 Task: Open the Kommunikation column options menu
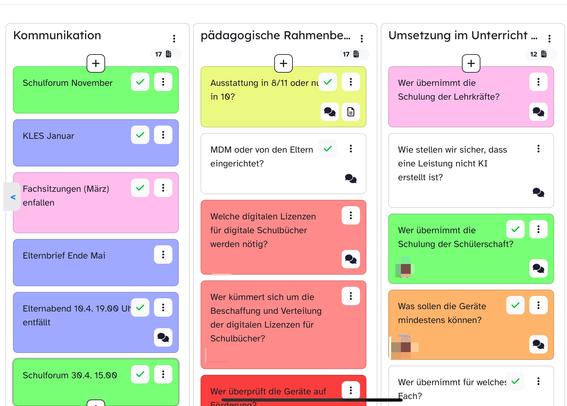pos(174,38)
